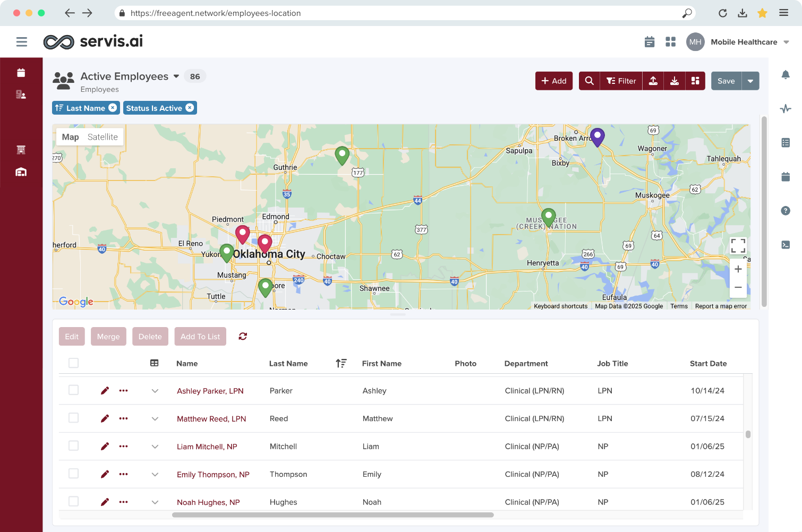Image resolution: width=802 pixels, height=532 pixels.
Task: Sort by the Start Date column header
Action: 708,364
